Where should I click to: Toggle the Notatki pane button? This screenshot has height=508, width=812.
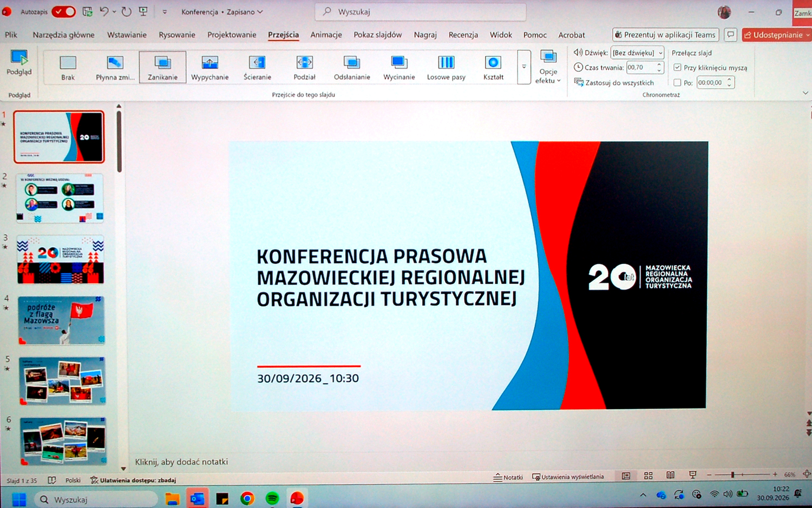pos(508,477)
